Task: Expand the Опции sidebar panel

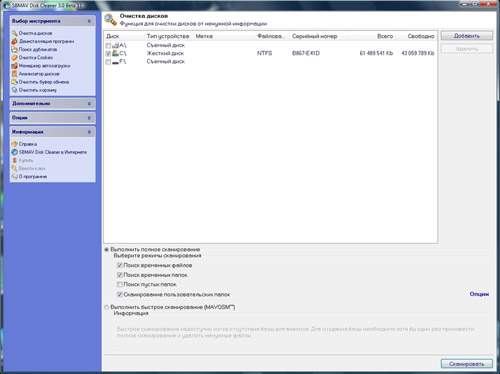Action: coord(89,118)
